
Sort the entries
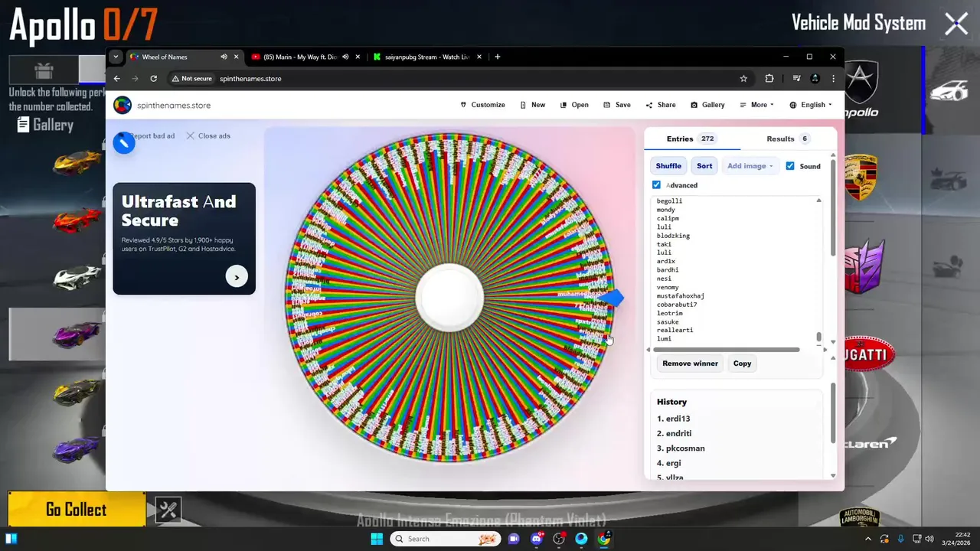(x=704, y=166)
